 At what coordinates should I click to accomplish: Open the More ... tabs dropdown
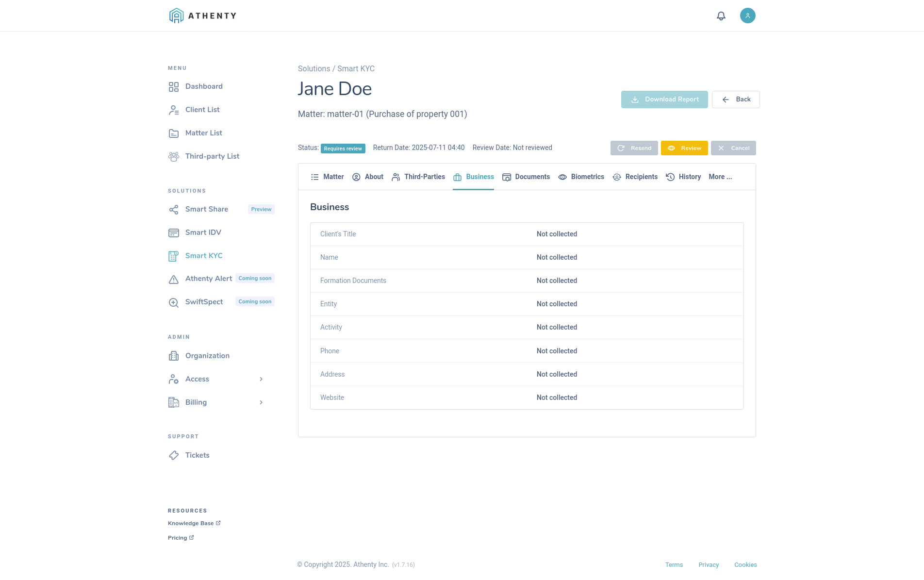click(x=720, y=177)
